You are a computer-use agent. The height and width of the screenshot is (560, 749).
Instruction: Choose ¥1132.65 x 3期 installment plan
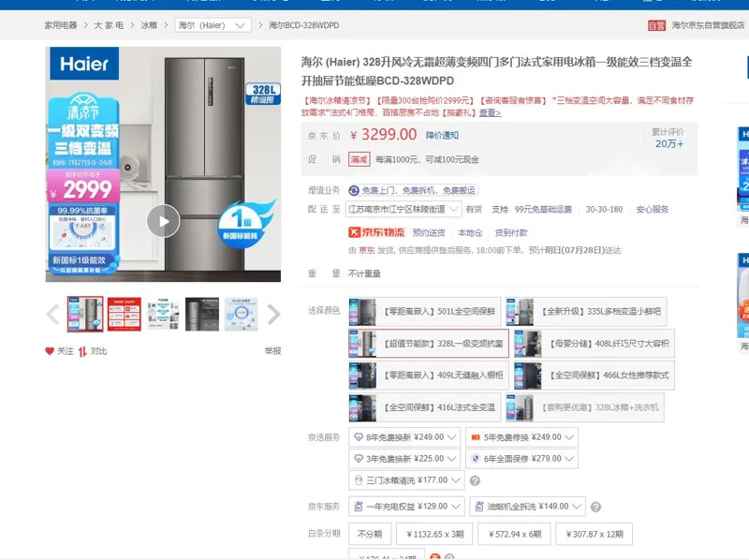coord(434,534)
